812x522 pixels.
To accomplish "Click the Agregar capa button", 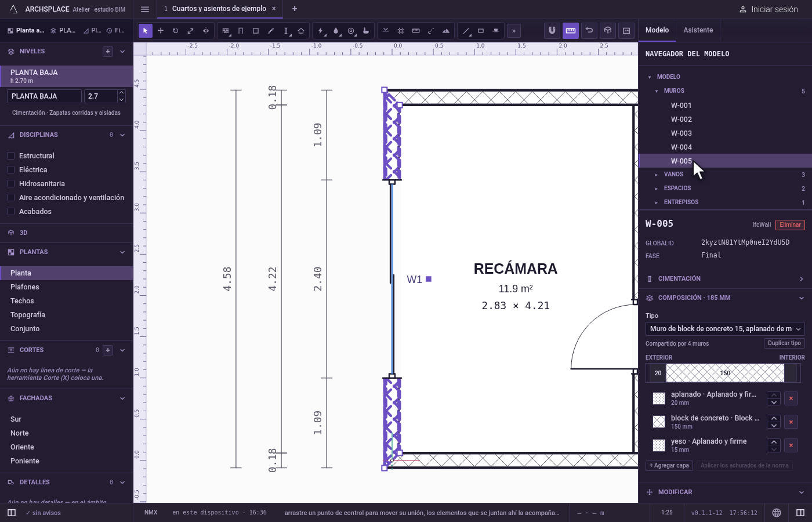I will point(669,466).
